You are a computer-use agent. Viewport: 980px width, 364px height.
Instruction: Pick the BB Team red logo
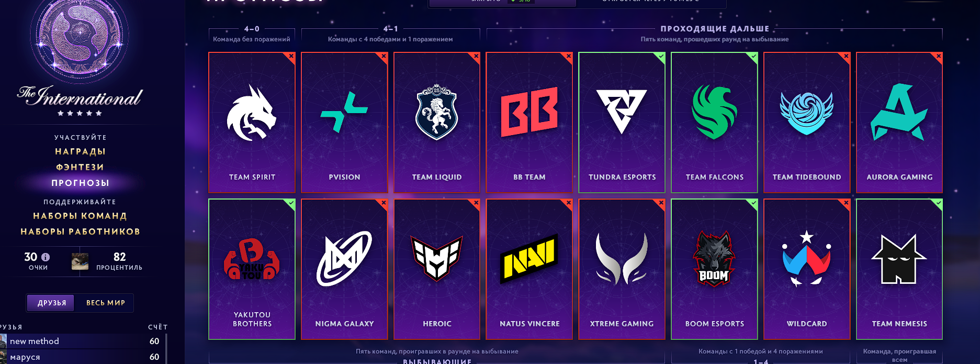pyautogui.click(x=529, y=112)
